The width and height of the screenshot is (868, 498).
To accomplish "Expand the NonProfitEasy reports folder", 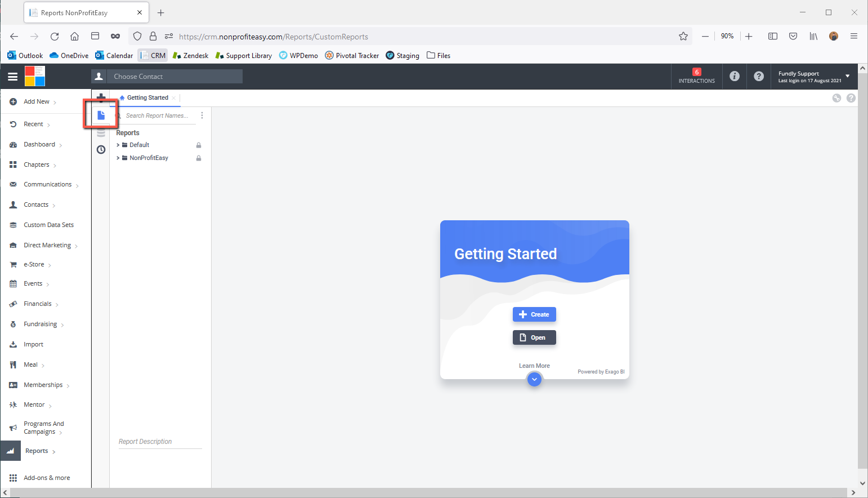I will pyautogui.click(x=118, y=158).
